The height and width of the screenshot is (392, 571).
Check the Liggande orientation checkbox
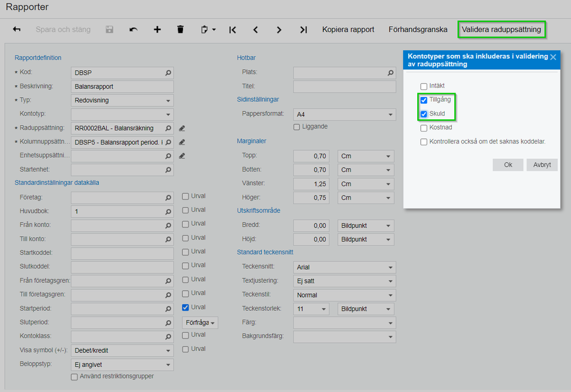coord(297,127)
